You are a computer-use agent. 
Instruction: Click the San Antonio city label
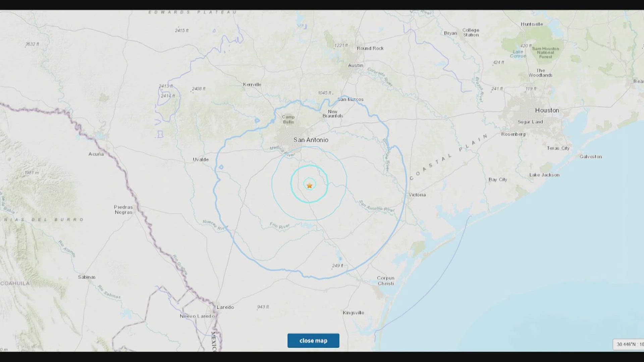tap(311, 140)
